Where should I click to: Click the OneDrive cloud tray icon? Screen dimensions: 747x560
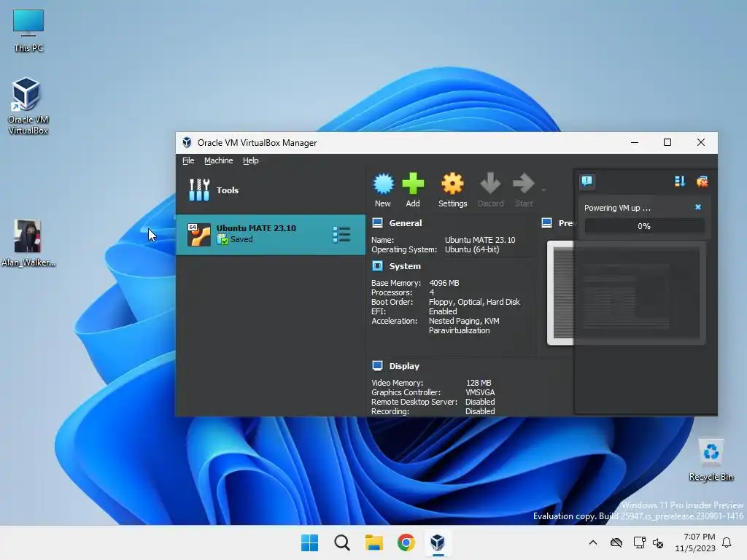coord(616,542)
